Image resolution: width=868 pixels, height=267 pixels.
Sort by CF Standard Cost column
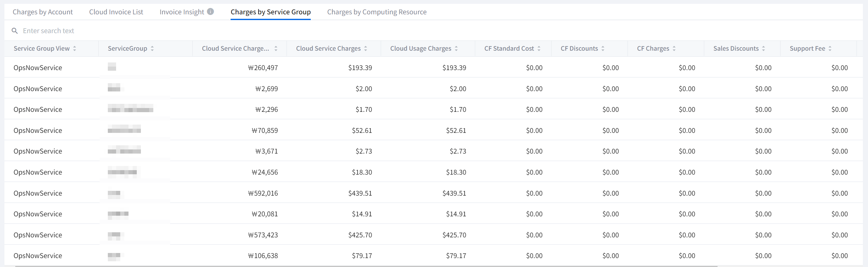(539, 49)
